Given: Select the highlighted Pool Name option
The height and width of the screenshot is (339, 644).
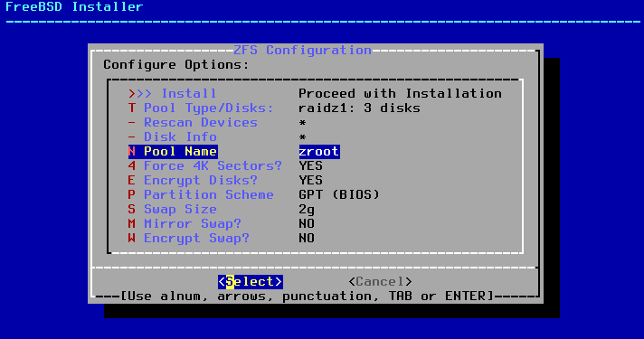Looking at the screenshot, I should click(173, 152).
